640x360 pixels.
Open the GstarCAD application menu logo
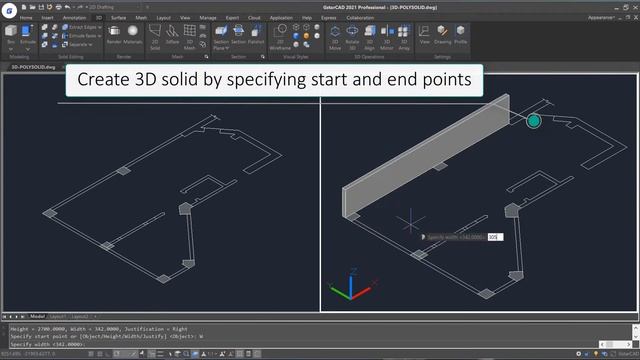(9, 10)
